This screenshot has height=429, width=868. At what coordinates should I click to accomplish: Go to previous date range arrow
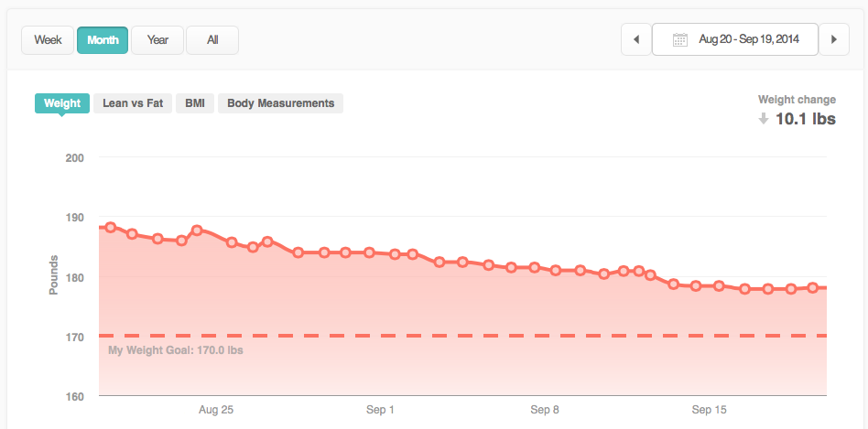click(x=635, y=40)
